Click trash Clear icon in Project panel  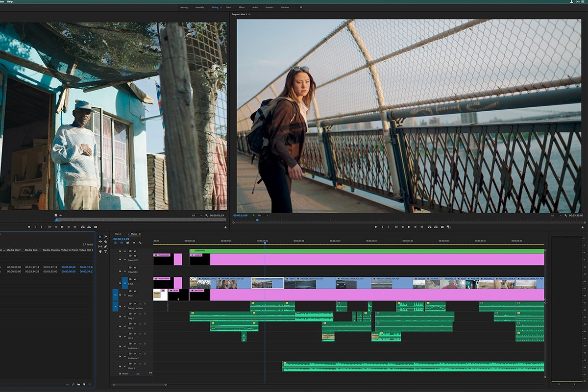pos(90,385)
